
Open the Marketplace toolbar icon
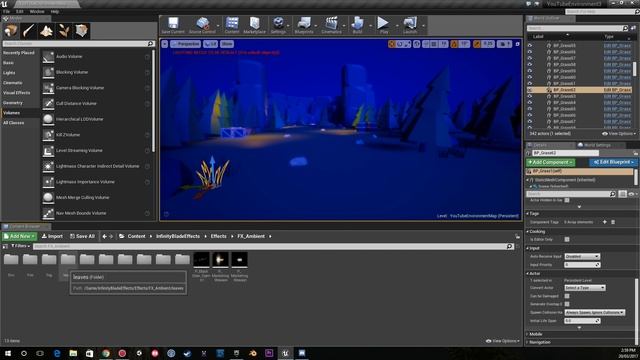255,25
